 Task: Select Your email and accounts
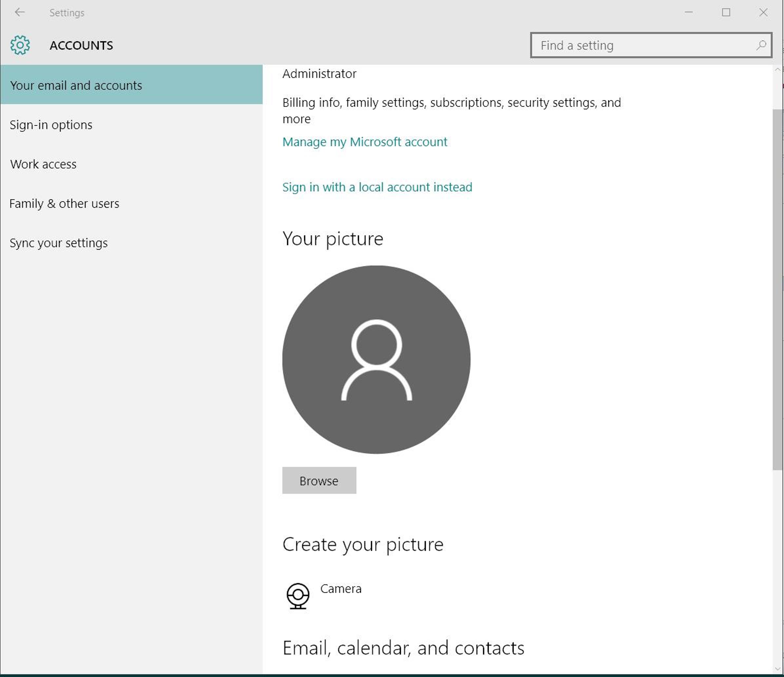(x=76, y=85)
